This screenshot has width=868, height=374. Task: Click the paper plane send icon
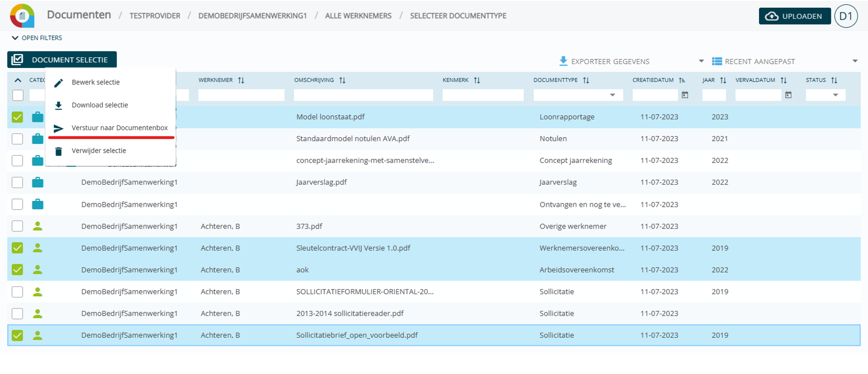[x=58, y=128]
